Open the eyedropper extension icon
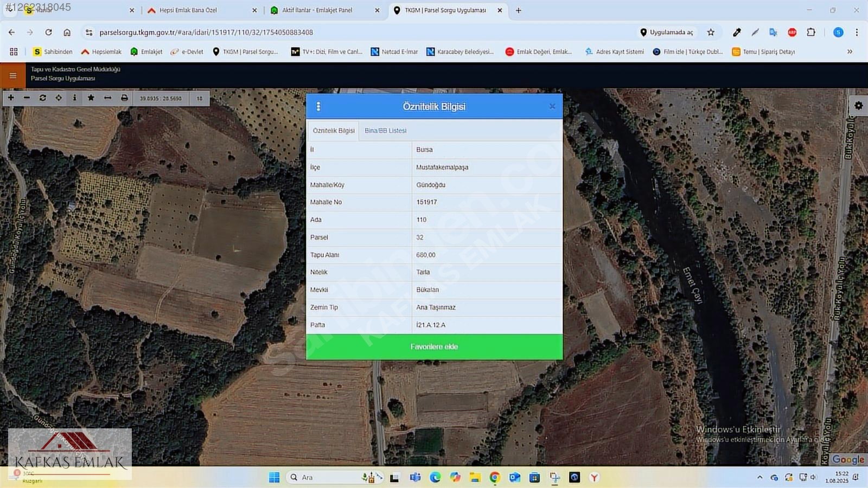 click(737, 33)
